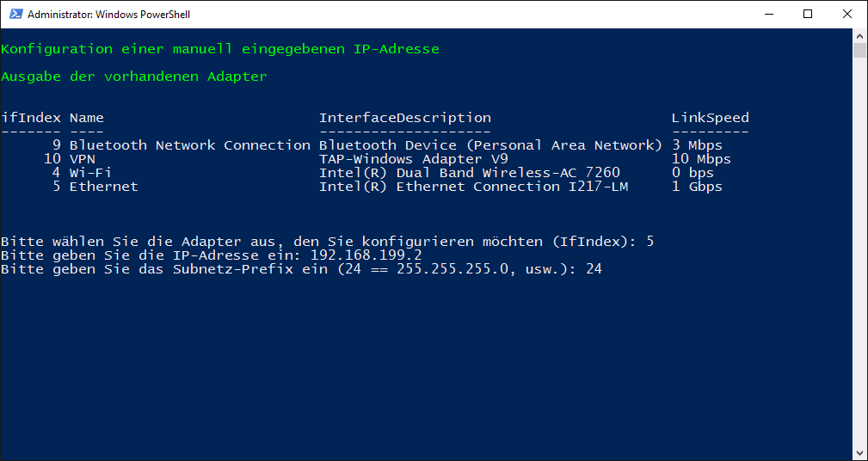868x461 pixels.
Task: Click the ifIndex column header
Action: pos(31,118)
